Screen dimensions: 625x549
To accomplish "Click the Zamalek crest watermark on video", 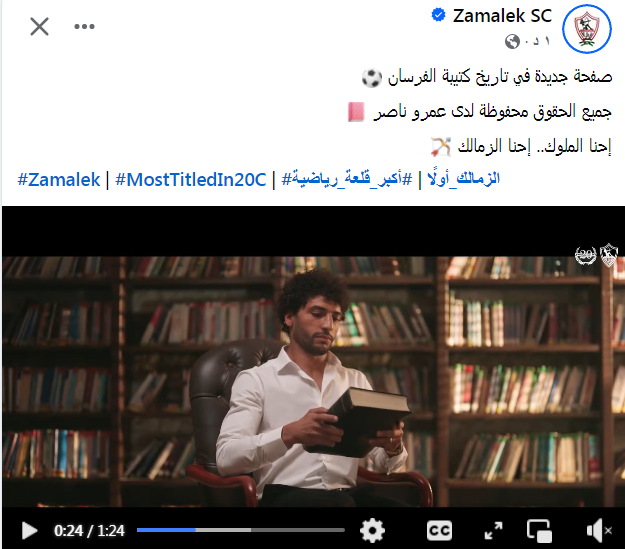I will (x=609, y=255).
